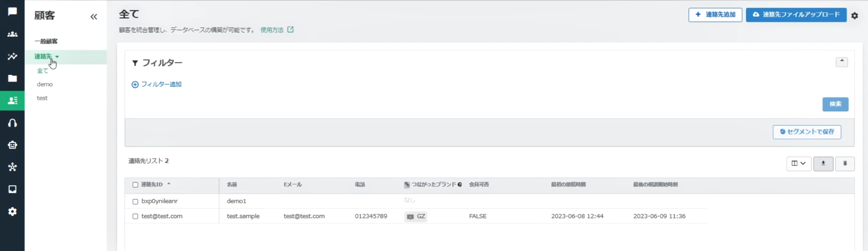Select the customer contacts sidebar icon
The height and width of the screenshot is (251, 868).
tap(12, 100)
